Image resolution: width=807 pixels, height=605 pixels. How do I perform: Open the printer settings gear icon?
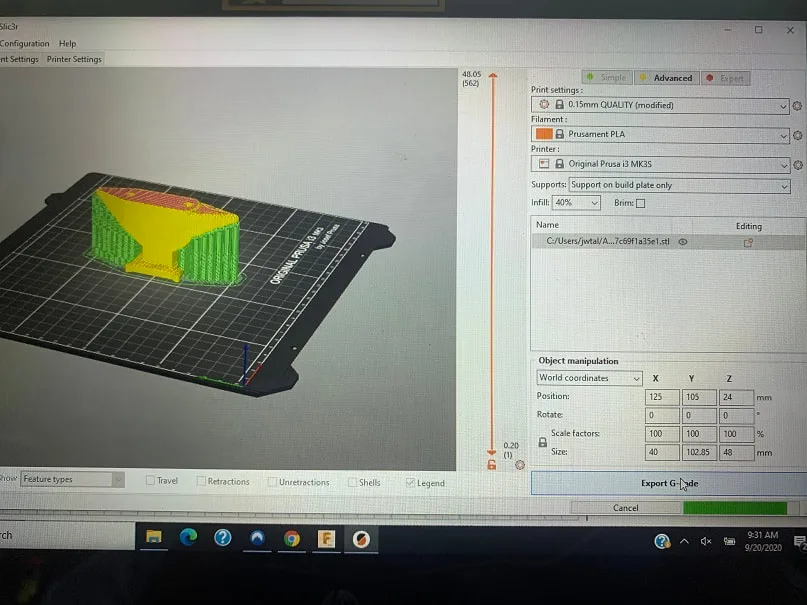click(798, 165)
